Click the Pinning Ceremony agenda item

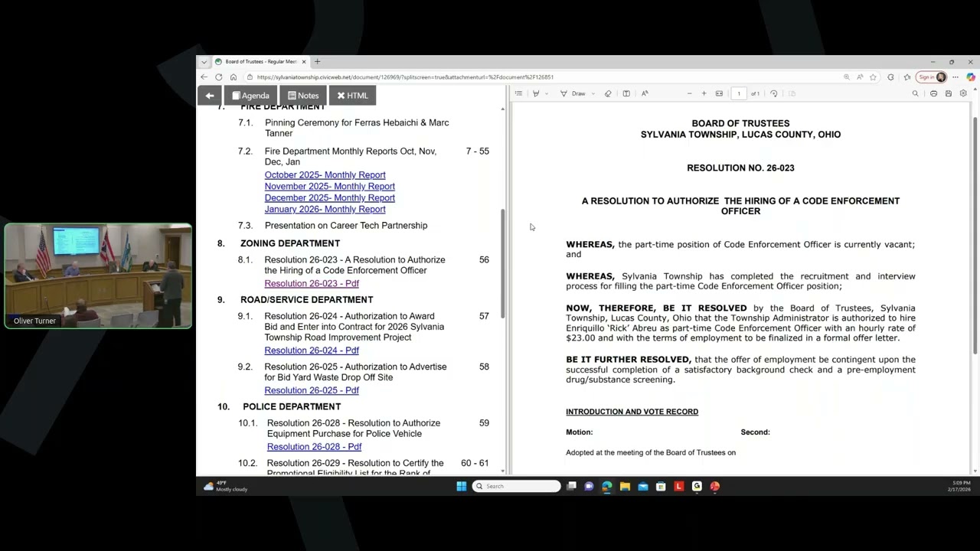click(357, 128)
